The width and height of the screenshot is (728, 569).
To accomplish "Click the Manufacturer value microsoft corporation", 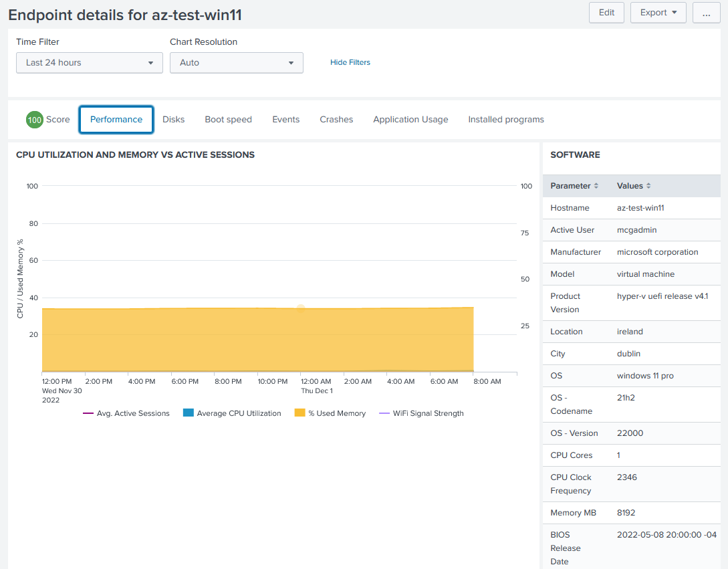I will [657, 252].
